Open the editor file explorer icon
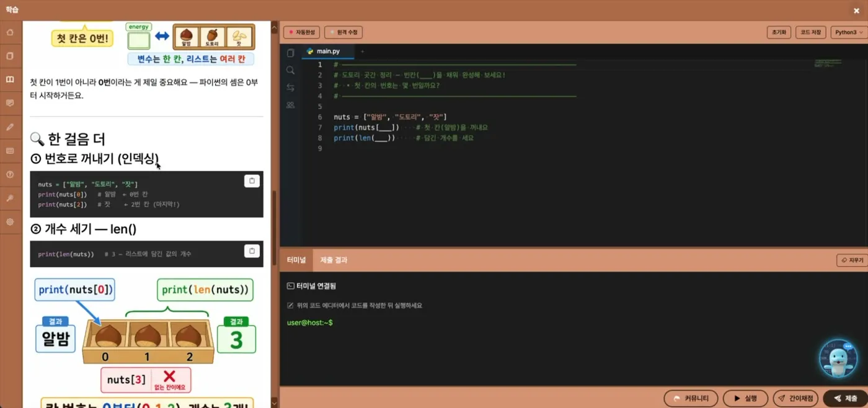 (x=290, y=53)
